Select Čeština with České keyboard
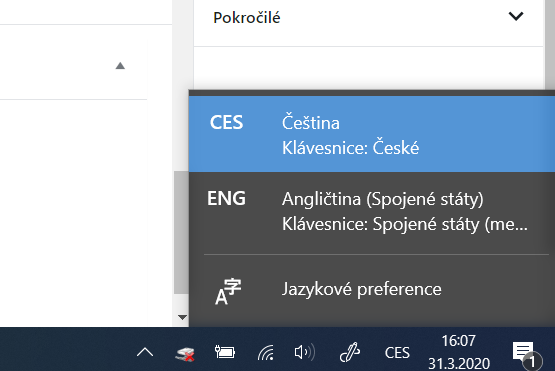The height and width of the screenshot is (371, 555). tap(372, 134)
